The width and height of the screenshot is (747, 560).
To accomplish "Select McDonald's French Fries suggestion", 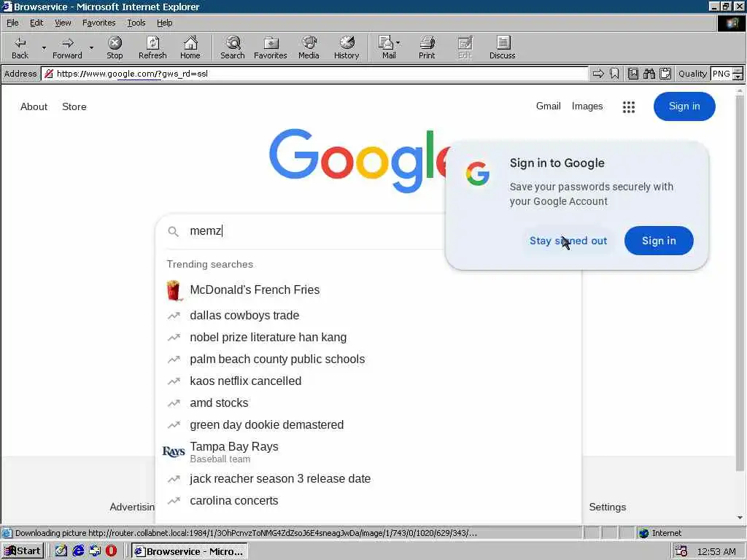I will coord(368,290).
